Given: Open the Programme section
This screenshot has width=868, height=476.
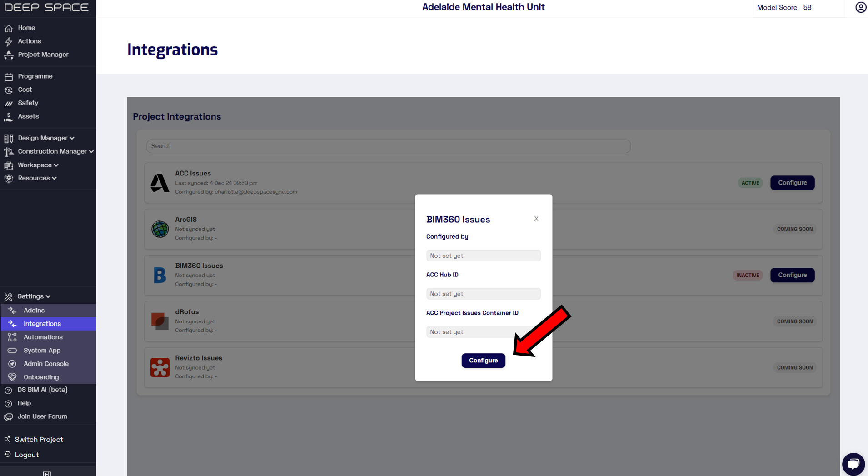Looking at the screenshot, I should click(x=9, y=76).
